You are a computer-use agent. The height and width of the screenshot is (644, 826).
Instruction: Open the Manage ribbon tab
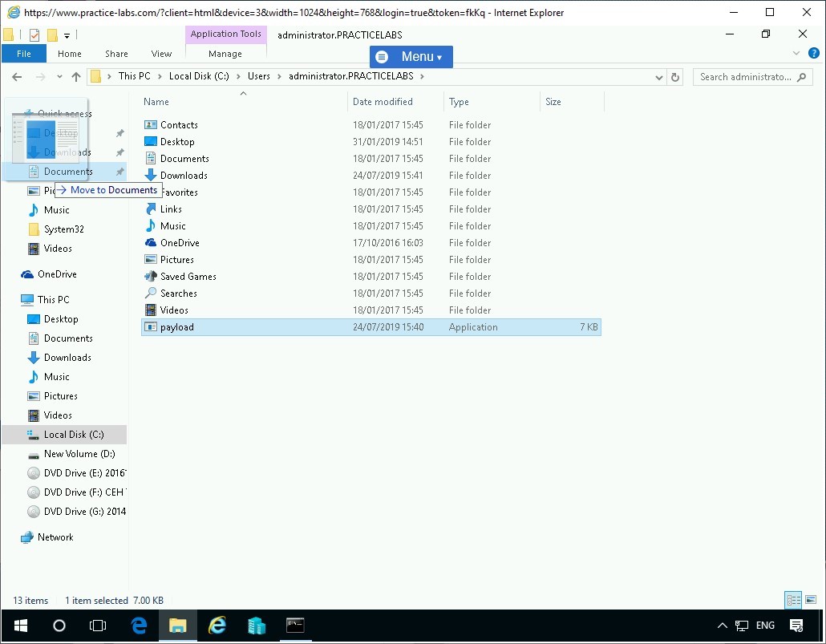(225, 54)
